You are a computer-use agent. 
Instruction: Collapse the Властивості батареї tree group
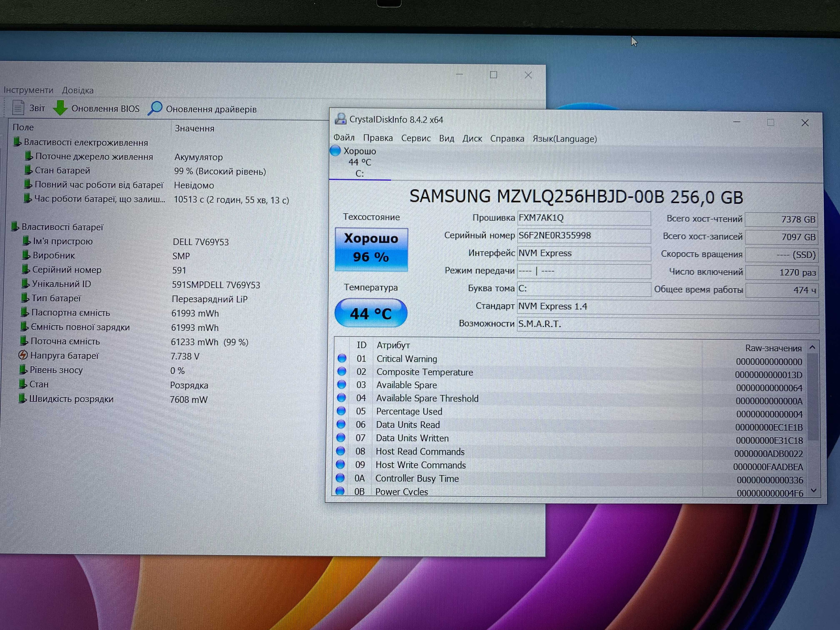[x=15, y=226]
